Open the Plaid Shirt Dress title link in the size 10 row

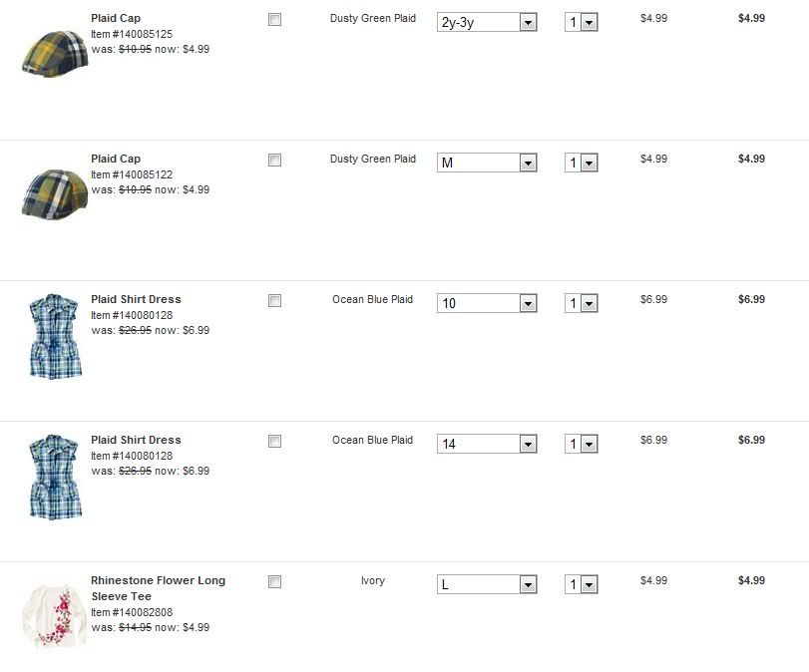pos(136,299)
